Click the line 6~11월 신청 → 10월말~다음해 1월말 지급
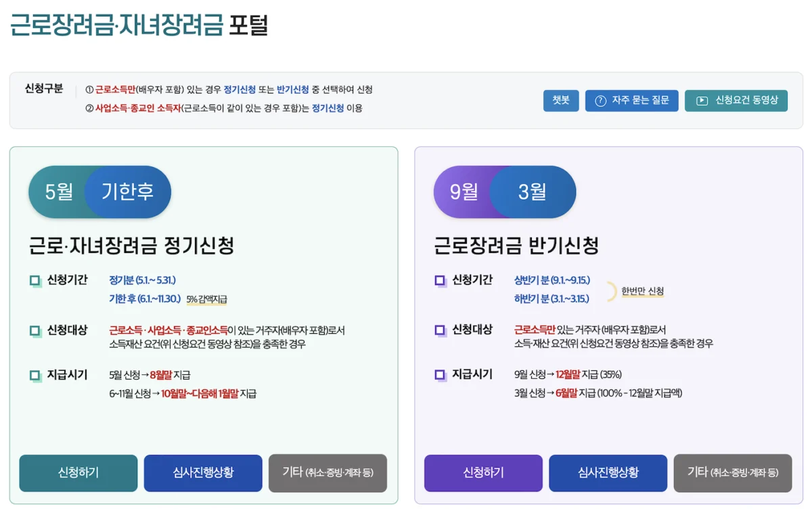812x513 pixels. point(183,393)
